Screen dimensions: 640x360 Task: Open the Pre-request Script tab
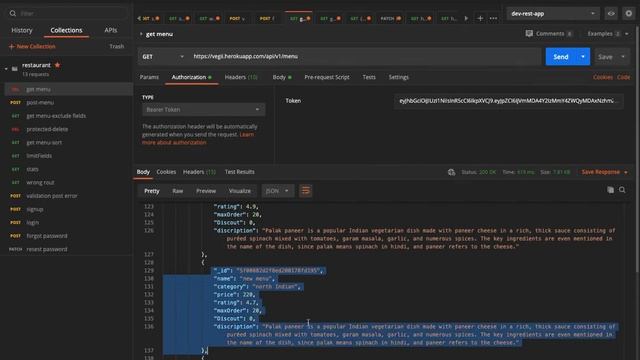coord(327,77)
